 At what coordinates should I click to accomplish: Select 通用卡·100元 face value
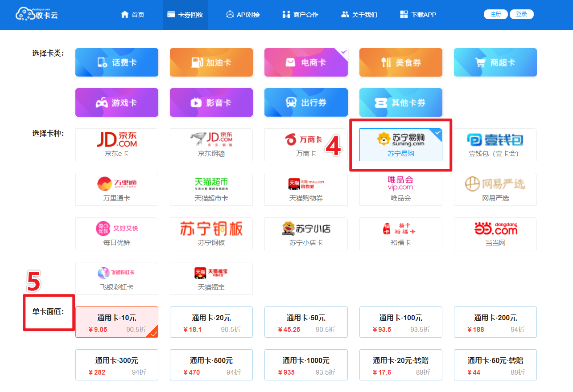[401, 322]
